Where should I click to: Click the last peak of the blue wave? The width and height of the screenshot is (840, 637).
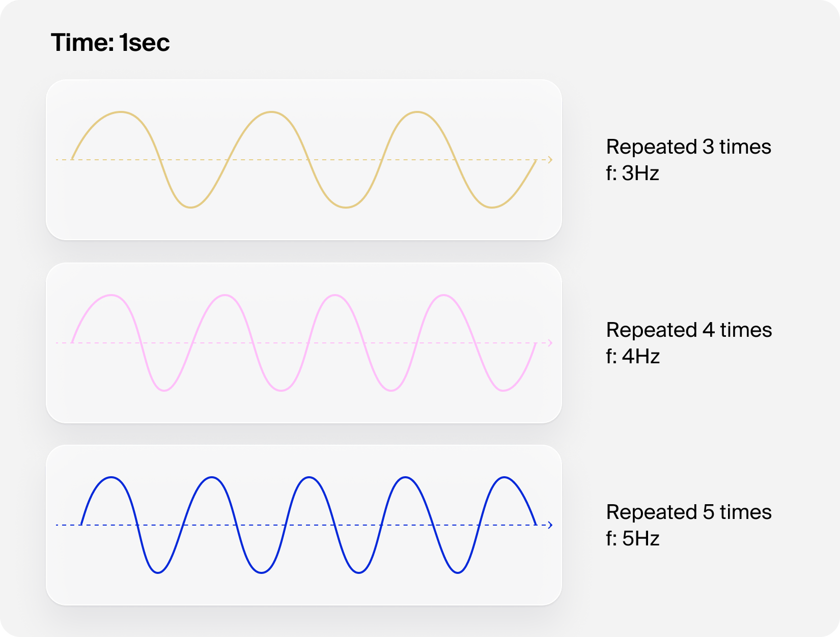(x=504, y=477)
